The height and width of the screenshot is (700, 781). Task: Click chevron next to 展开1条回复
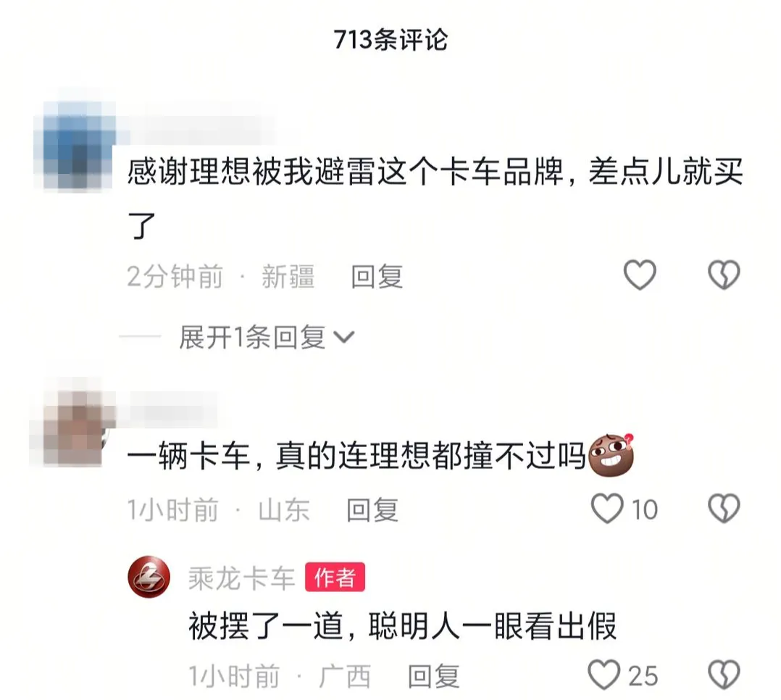coord(343,338)
